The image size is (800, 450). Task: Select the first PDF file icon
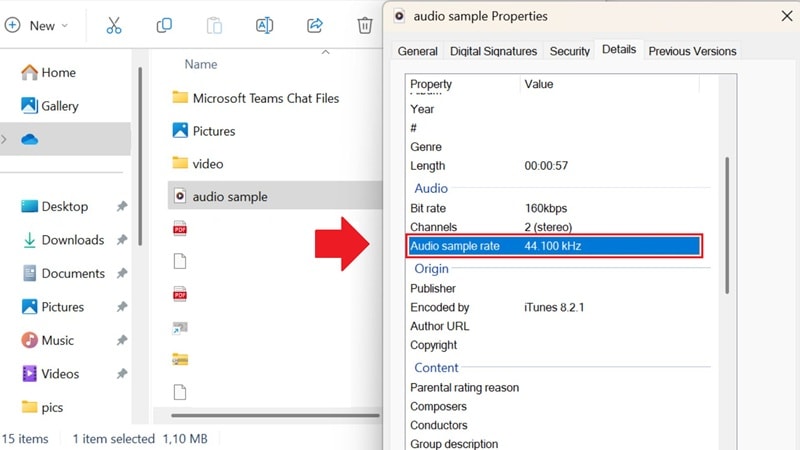[180, 228]
